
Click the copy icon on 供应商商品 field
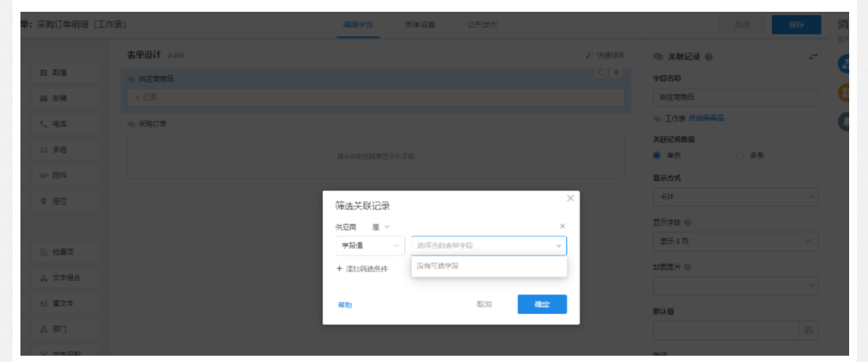coord(601,73)
